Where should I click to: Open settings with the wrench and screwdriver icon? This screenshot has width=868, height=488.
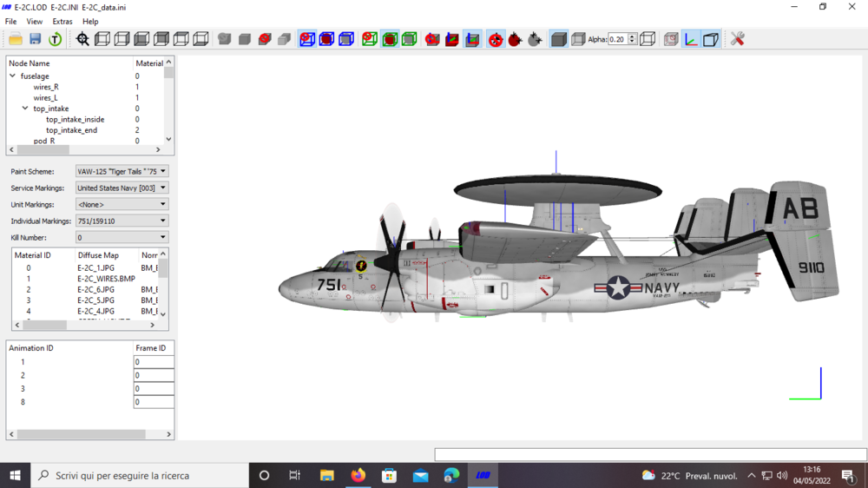point(737,39)
